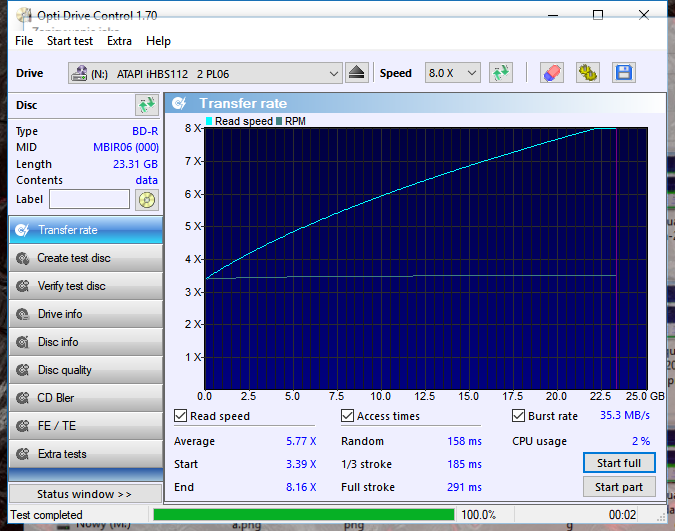
Task: Click the Start part button
Action: [619, 487]
